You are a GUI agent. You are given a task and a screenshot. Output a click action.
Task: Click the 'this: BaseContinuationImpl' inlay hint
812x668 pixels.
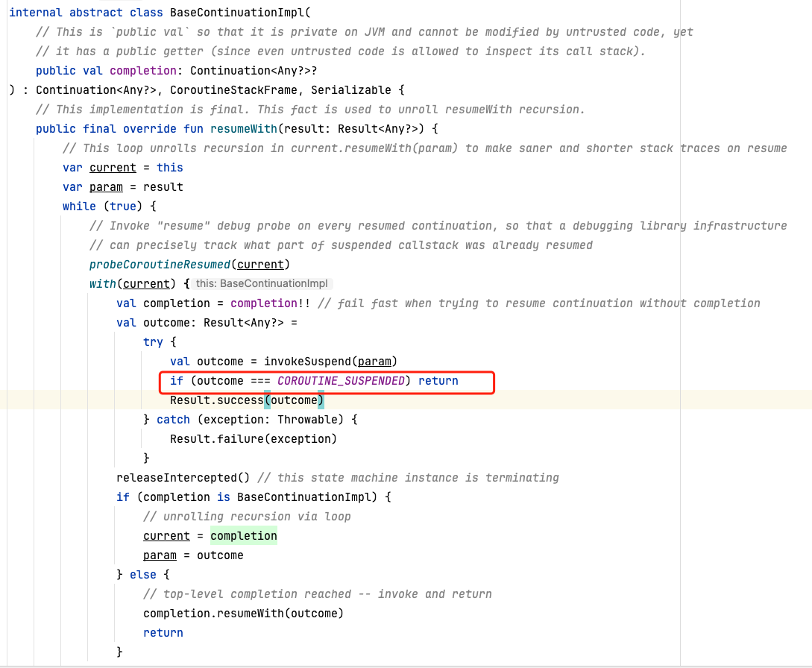(x=262, y=284)
